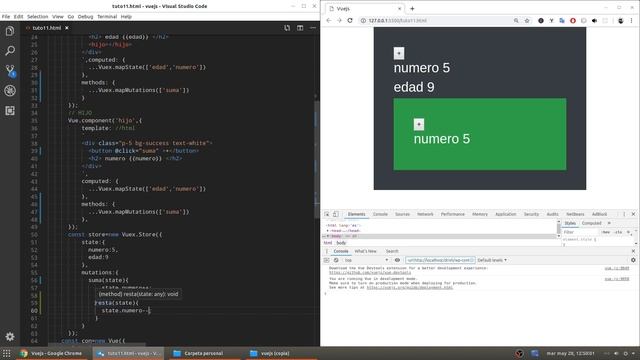This screenshot has height=360, width=640.
Task: Click the Styles Filter input
Action: pos(580,232)
